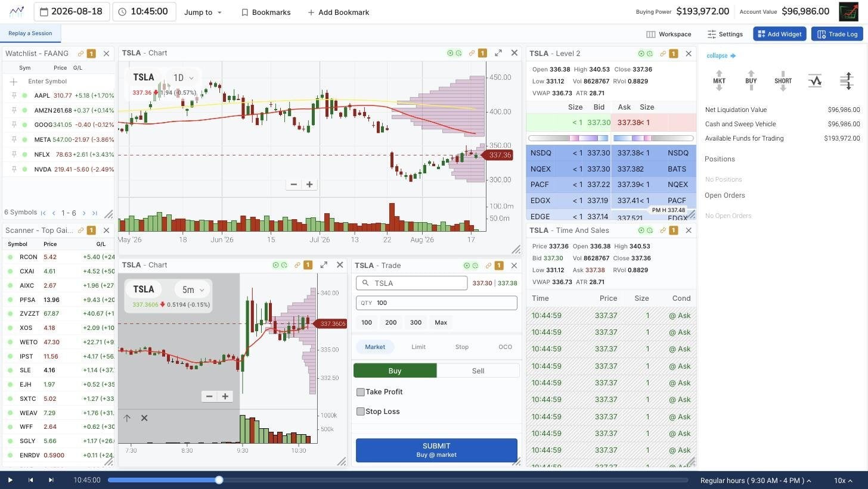Click the replay progress slider handle
The width and height of the screenshot is (868, 489).
coord(219,480)
